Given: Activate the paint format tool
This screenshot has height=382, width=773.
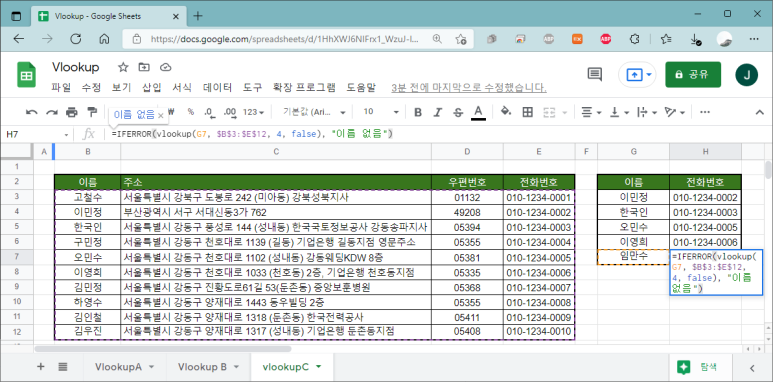Looking at the screenshot, I should (x=92, y=112).
